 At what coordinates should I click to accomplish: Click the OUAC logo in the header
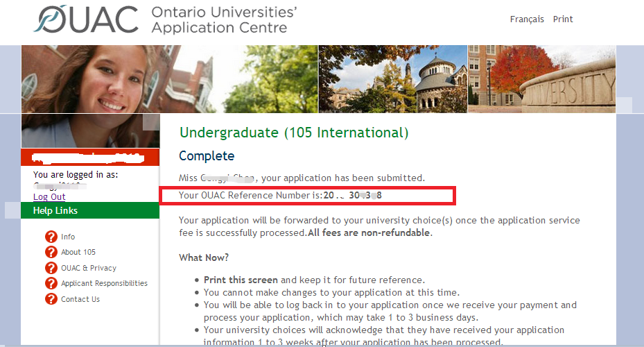(x=86, y=20)
